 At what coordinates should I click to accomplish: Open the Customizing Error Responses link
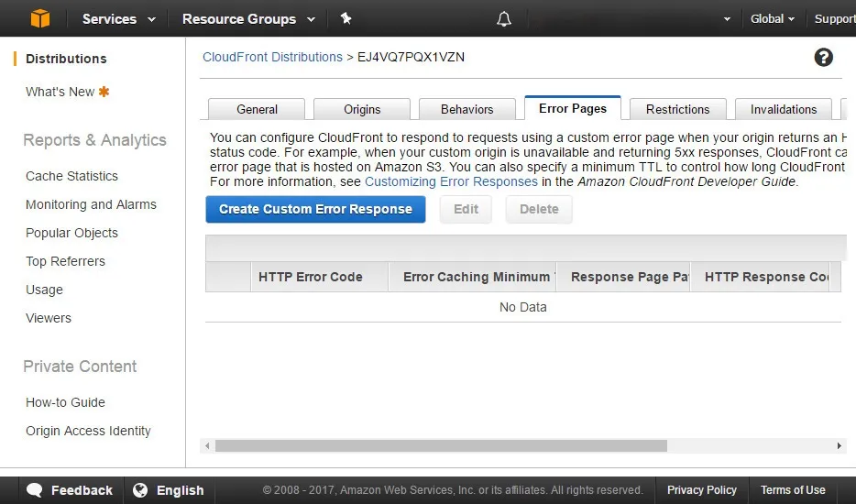451,181
